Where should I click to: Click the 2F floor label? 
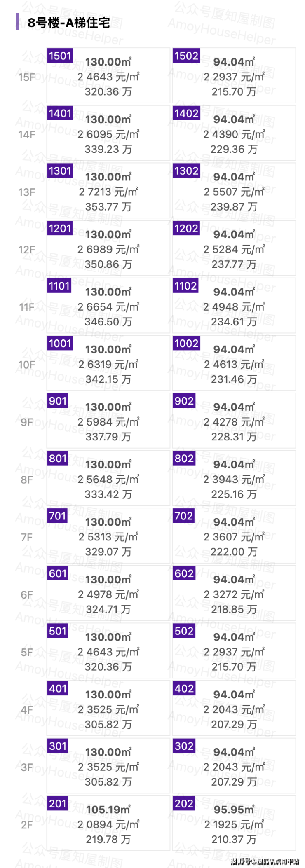coord(27,825)
